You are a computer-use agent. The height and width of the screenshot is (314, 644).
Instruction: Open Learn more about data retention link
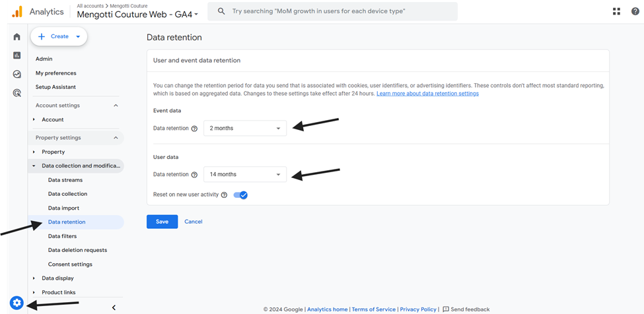click(427, 94)
